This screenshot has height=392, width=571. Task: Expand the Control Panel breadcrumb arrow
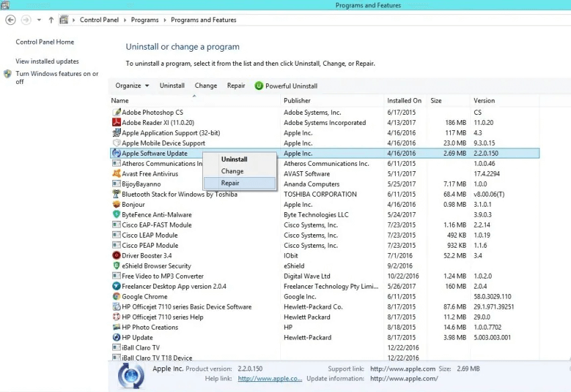(125, 20)
